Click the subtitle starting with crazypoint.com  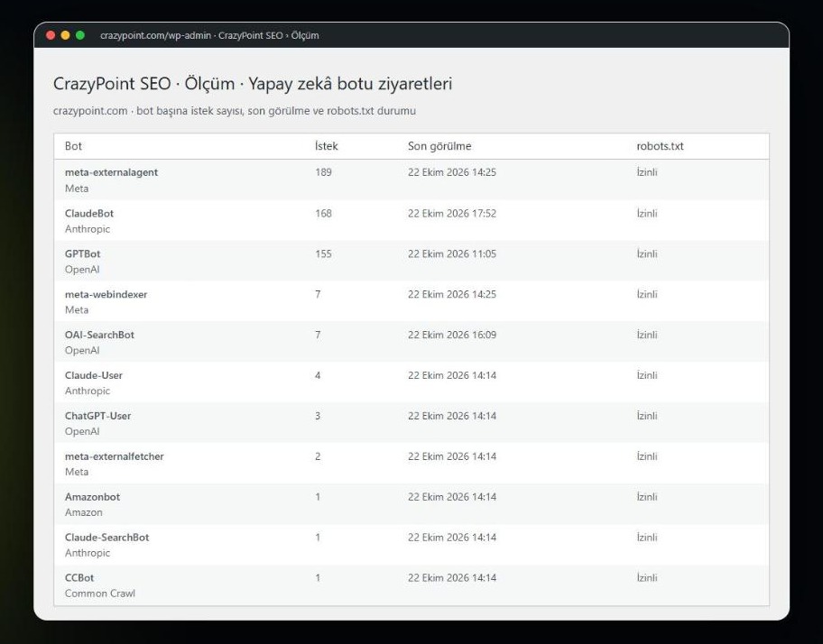[x=235, y=111]
